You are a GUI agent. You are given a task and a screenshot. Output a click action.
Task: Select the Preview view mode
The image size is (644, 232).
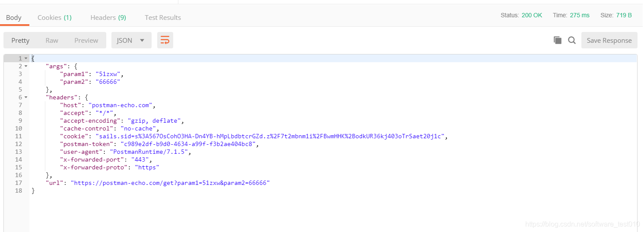point(86,40)
